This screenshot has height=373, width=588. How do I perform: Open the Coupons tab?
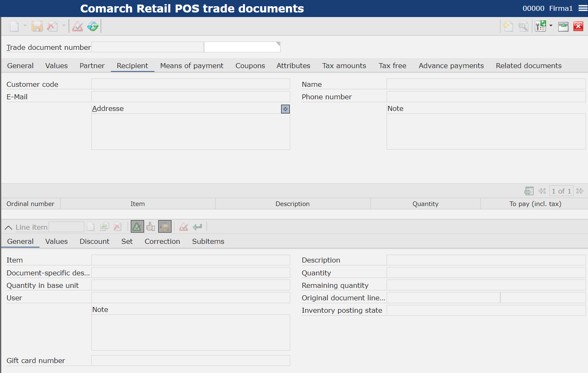click(250, 66)
